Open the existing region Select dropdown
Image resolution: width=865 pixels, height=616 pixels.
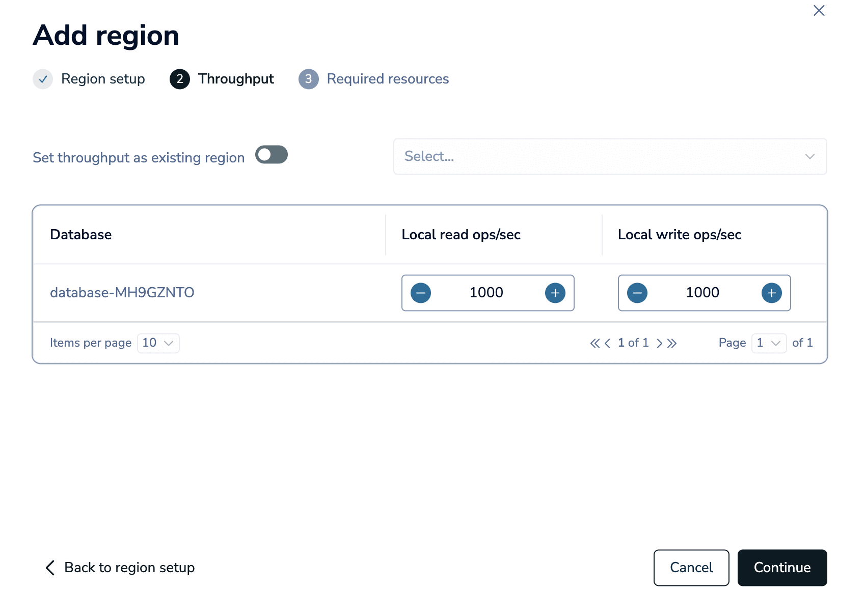(x=610, y=157)
